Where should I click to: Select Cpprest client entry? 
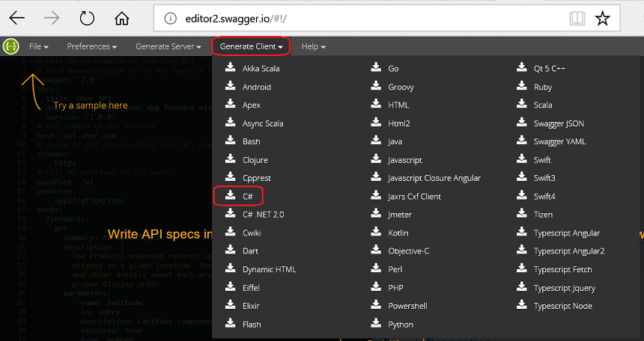coord(257,178)
